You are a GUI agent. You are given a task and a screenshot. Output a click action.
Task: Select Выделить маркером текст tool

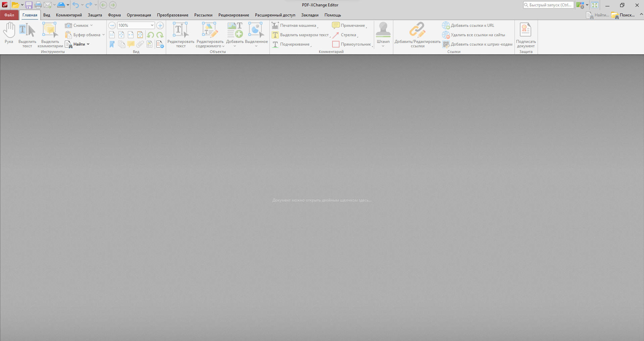coord(301,35)
